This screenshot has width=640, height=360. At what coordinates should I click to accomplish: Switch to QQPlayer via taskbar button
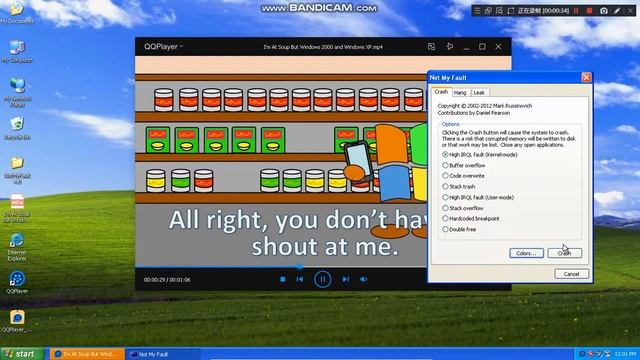pyautogui.click(x=87, y=354)
